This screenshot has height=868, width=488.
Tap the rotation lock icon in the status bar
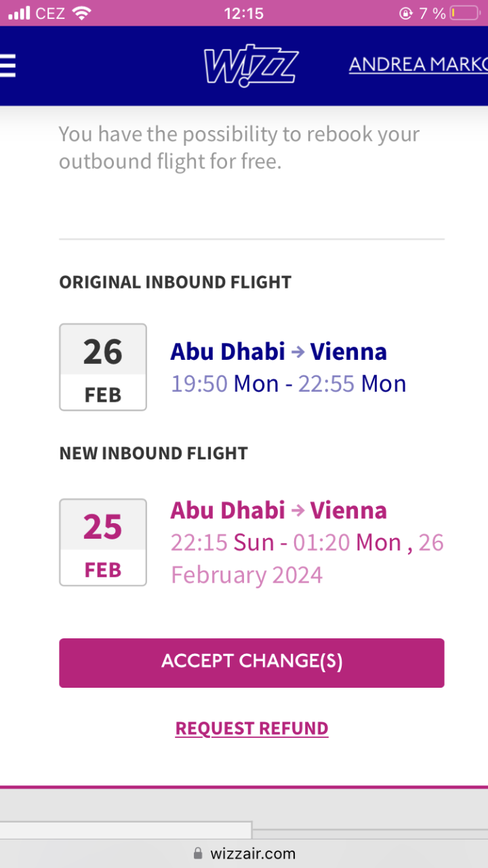click(x=406, y=13)
